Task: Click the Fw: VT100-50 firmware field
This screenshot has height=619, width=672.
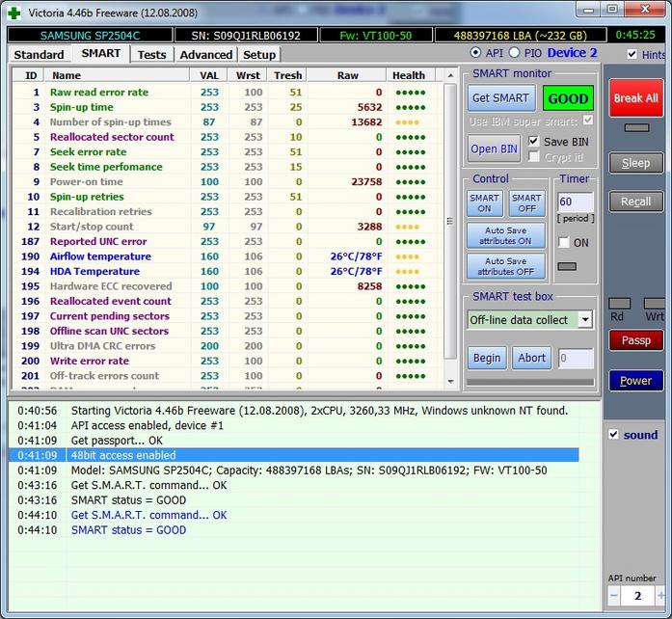Action: [x=376, y=35]
